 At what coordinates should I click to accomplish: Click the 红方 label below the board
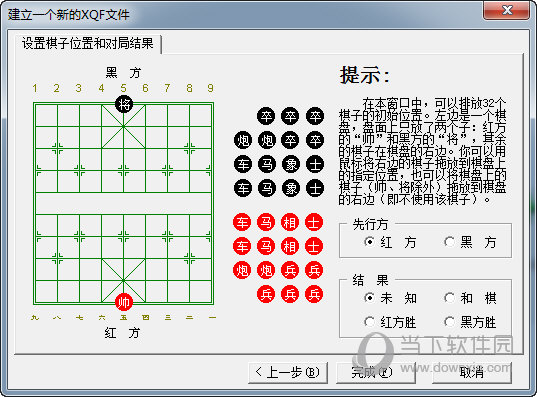(122, 333)
